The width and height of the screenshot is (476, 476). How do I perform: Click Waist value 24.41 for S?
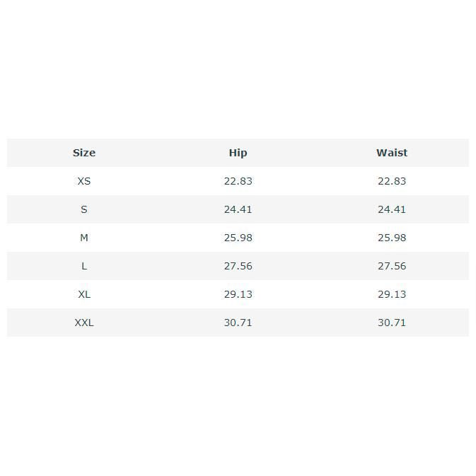click(x=392, y=209)
